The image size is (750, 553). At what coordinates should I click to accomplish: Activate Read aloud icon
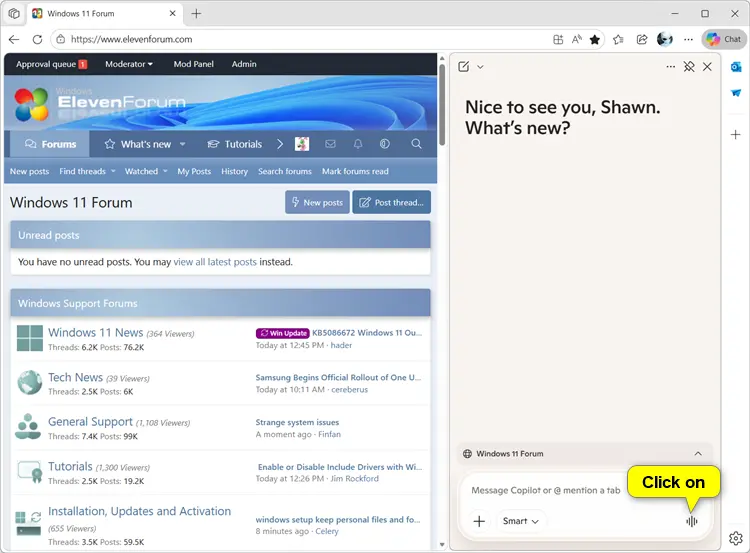(577, 39)
